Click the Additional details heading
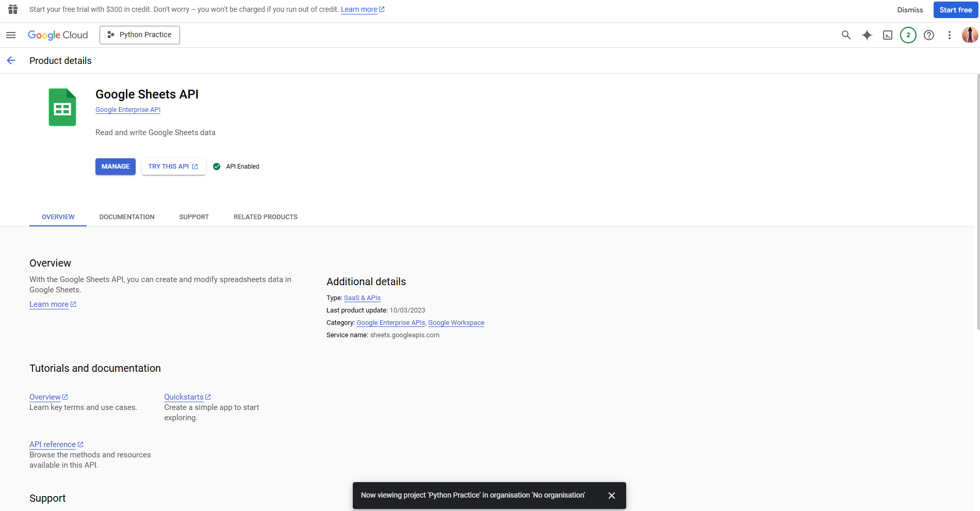The height and width of the screenshot is (511, 980). click(366, 282)
